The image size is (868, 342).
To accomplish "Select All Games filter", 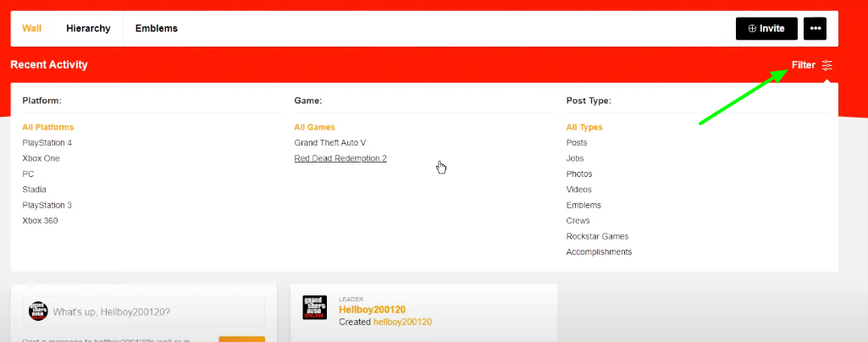I will [x=314, y=127].
